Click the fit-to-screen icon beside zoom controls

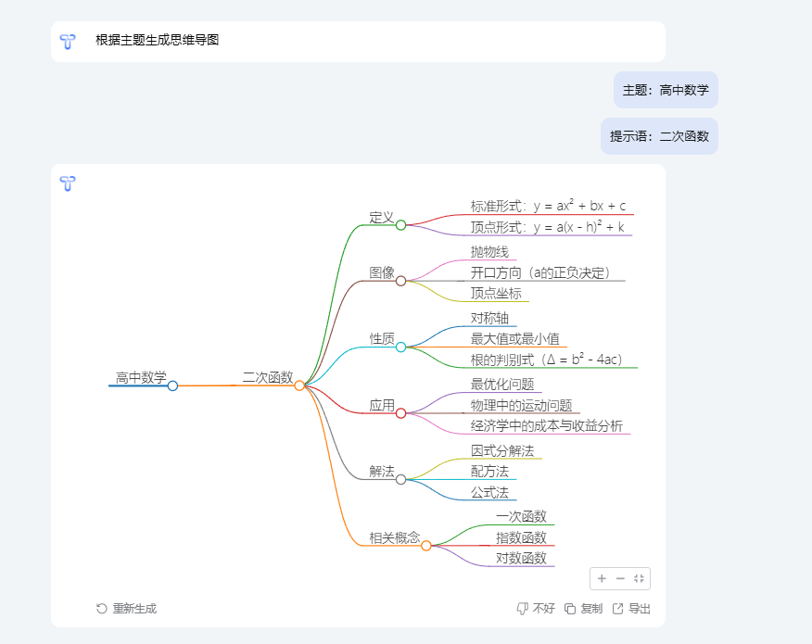638,578
